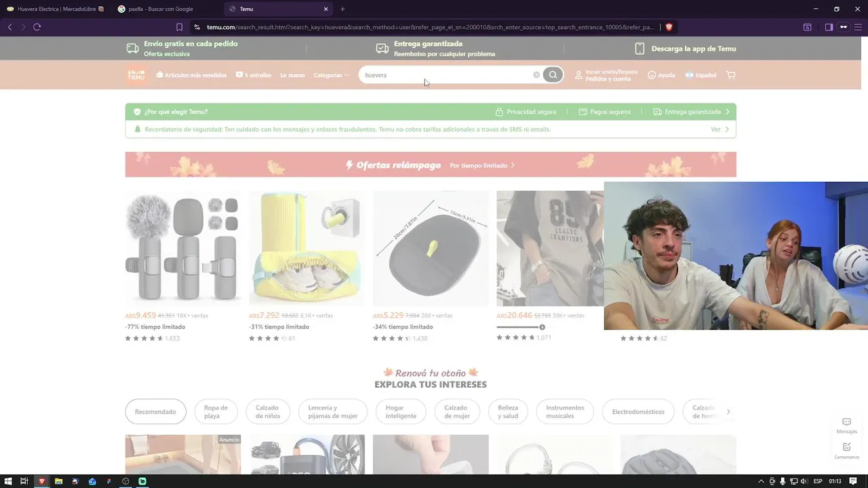Open Lo nuevo section
Viewport: 868px width, 488px height.
(292, 75)
